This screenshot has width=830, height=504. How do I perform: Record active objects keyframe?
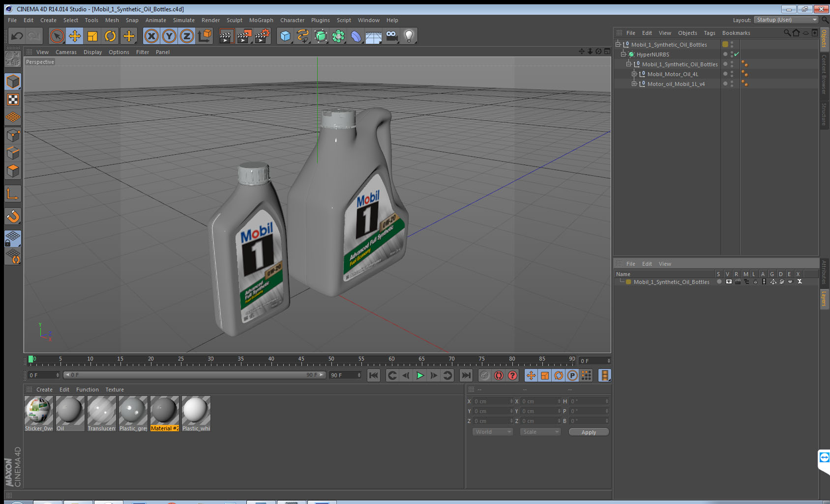pos(485,375)
